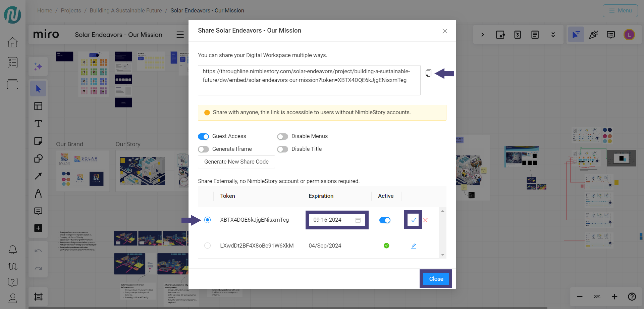Close the share dialog with X icon
The height and width of the screenshot is (309, 644).
pos(445,31)
